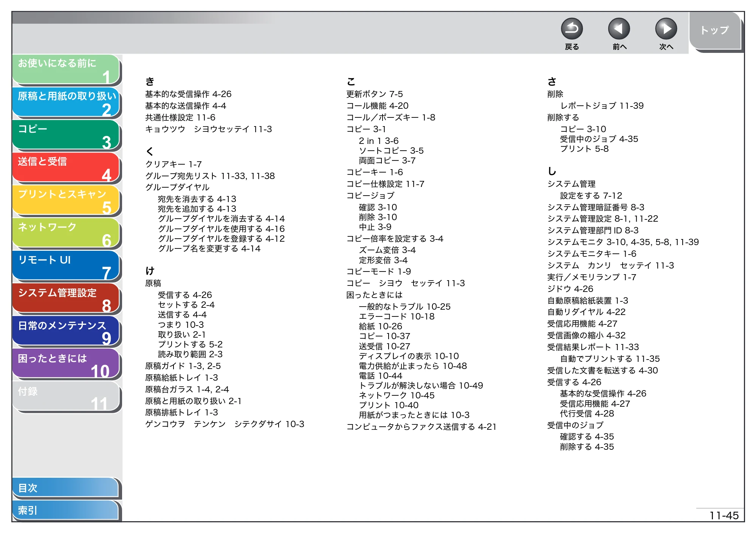
Task: Follow index entry 受信した文書を転送する 4-30
Action: click(603, 370)
